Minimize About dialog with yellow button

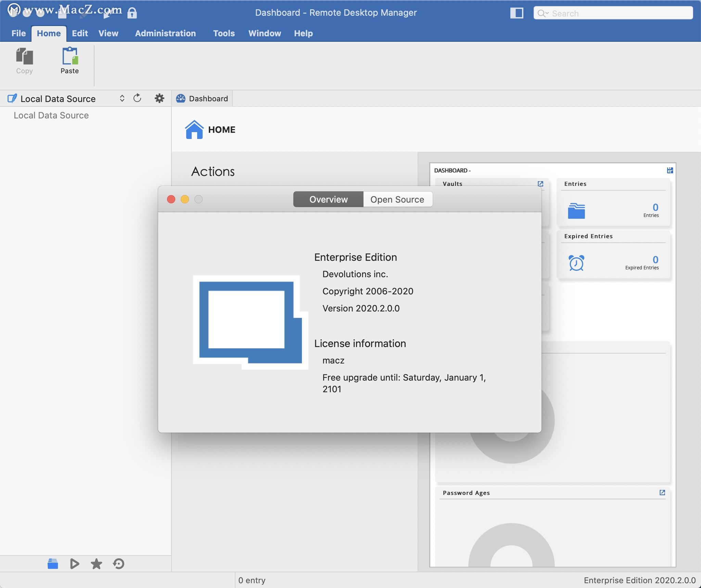[x=185, y=199]
